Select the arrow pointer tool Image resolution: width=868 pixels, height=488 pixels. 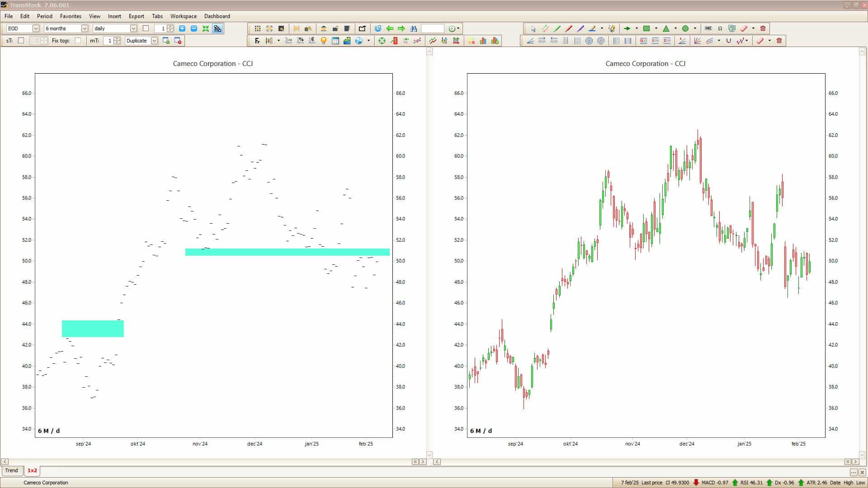tap(533, 28)
